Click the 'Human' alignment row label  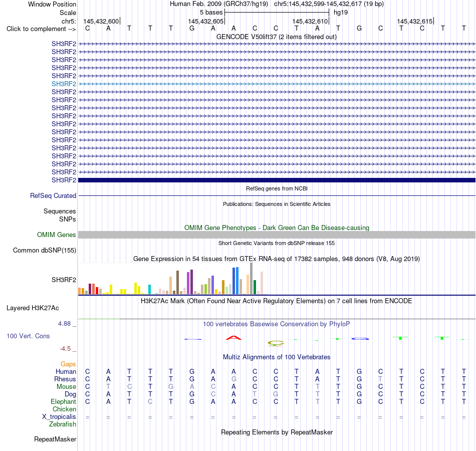(66, 372)
